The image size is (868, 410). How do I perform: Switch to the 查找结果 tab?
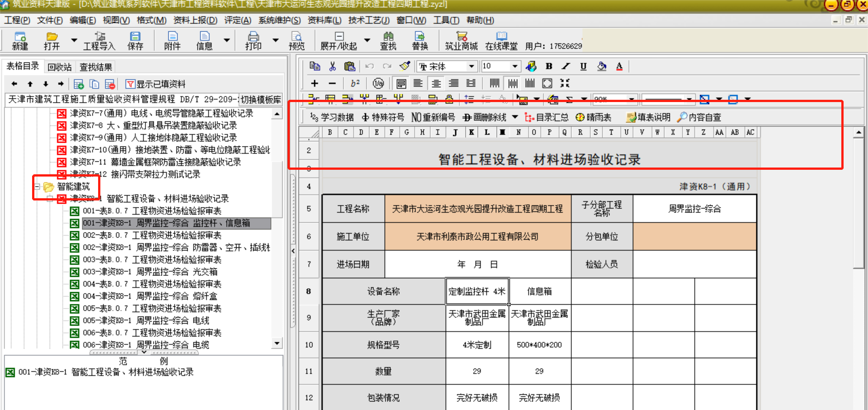coord(96,67)
